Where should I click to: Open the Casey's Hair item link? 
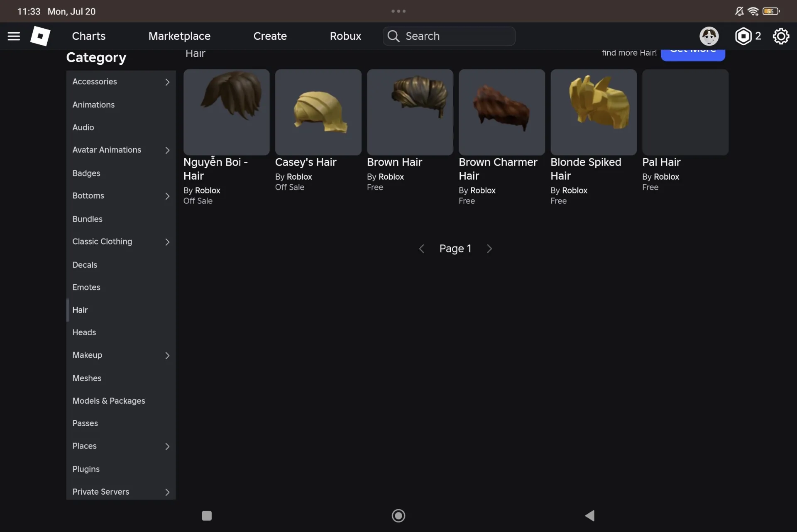tap(306, 162)
